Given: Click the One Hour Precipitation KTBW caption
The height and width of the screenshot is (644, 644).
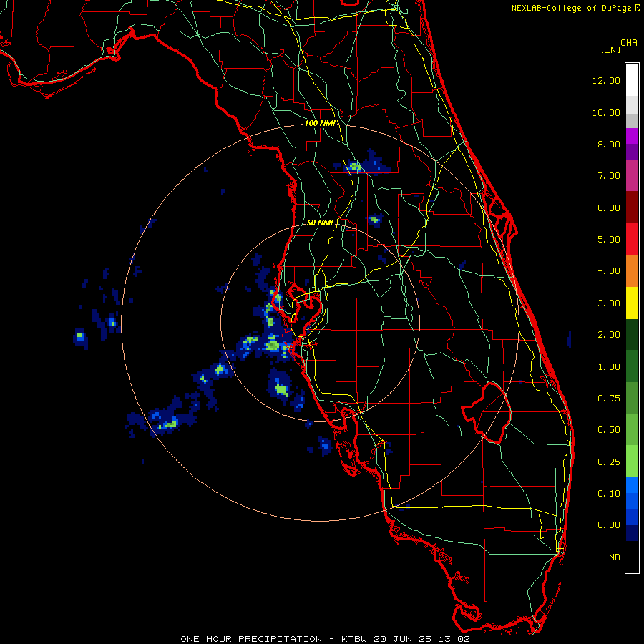Looking at the screenshot, I should [325, 639].
